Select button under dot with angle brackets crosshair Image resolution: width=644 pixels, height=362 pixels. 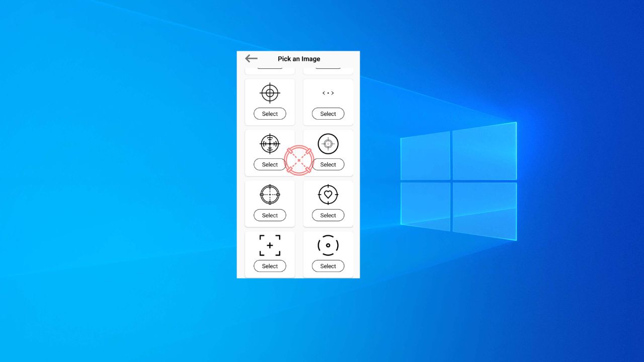coord(328,114)
